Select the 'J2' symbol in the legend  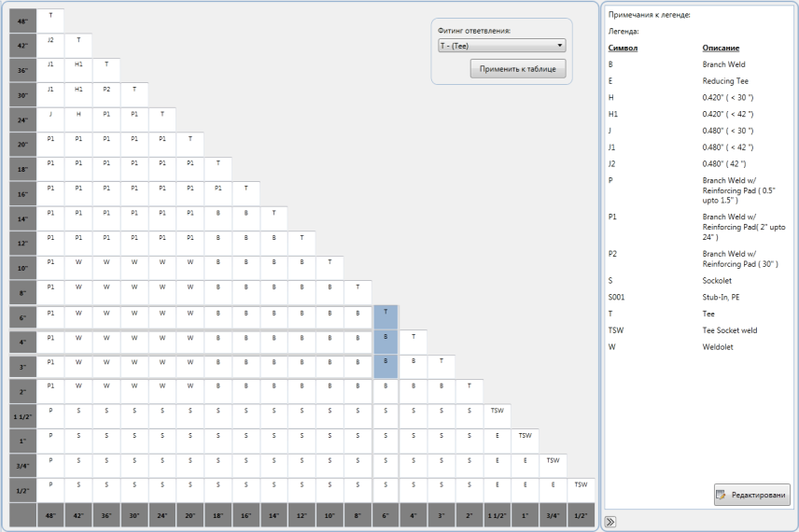click(611, 163)
